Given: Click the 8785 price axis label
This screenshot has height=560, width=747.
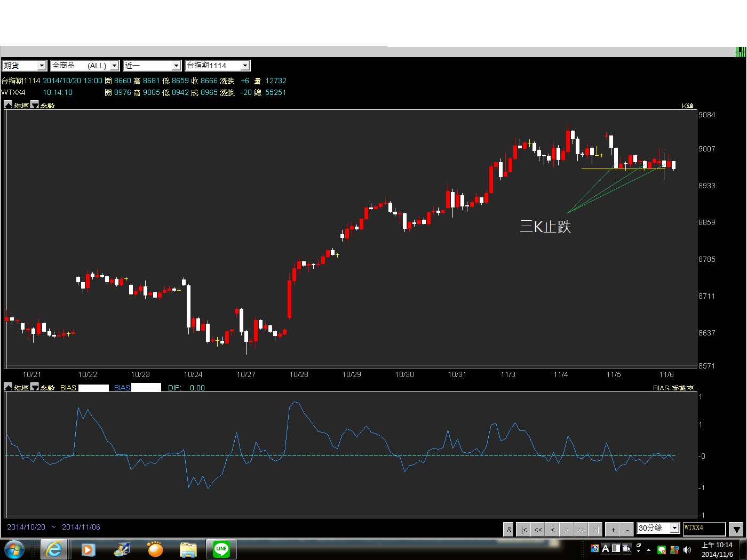Looking at the screenshot, I should [707, 259].
